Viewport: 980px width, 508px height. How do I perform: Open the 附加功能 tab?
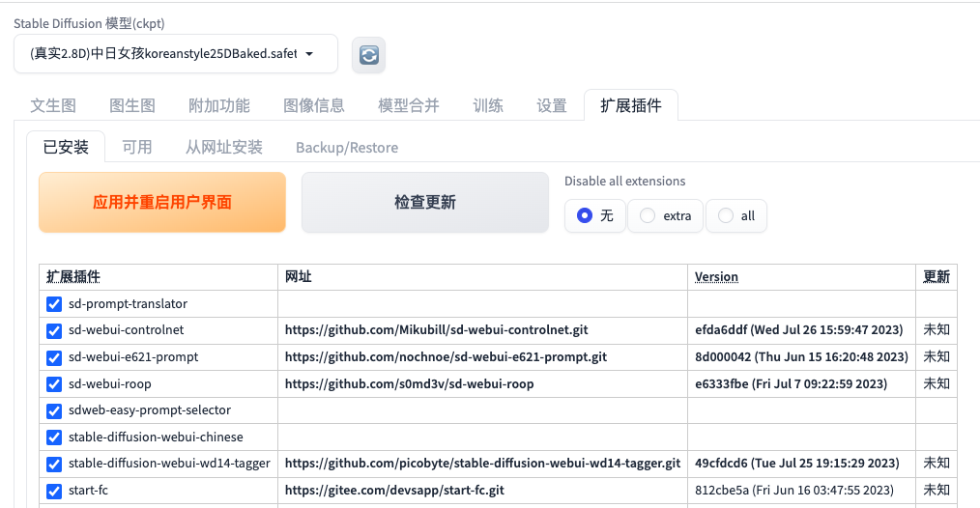click(x=218, y=105)
